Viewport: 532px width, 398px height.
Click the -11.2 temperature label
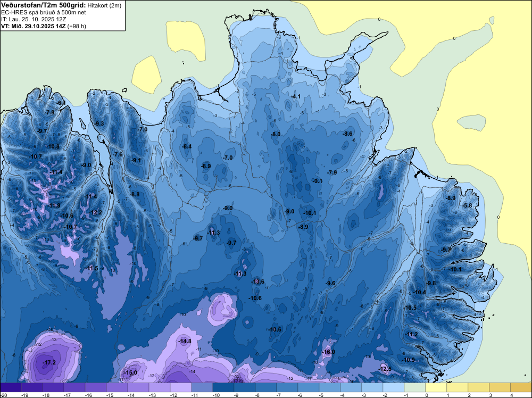tap(411, 335)
